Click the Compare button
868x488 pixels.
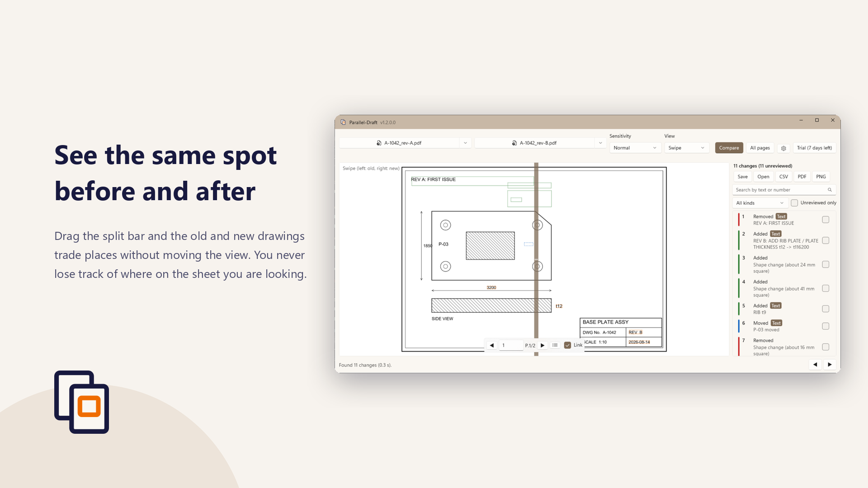[729, 148]
